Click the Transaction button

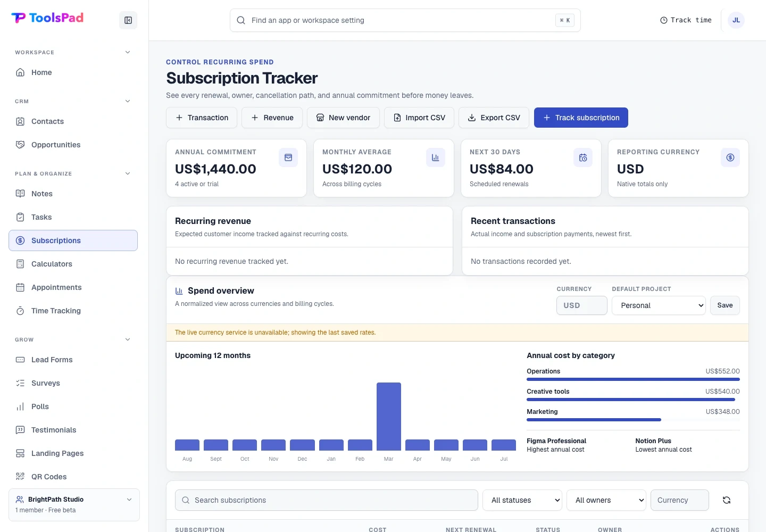pos(202,118)
